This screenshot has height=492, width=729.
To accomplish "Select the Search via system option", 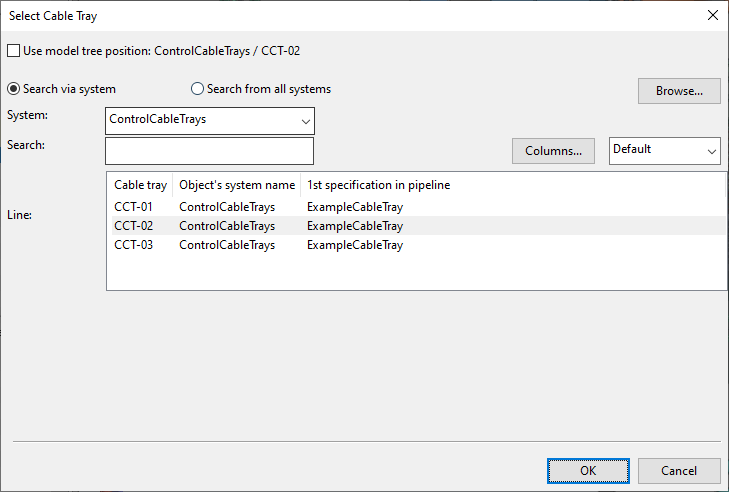I will tap(14, 89).
